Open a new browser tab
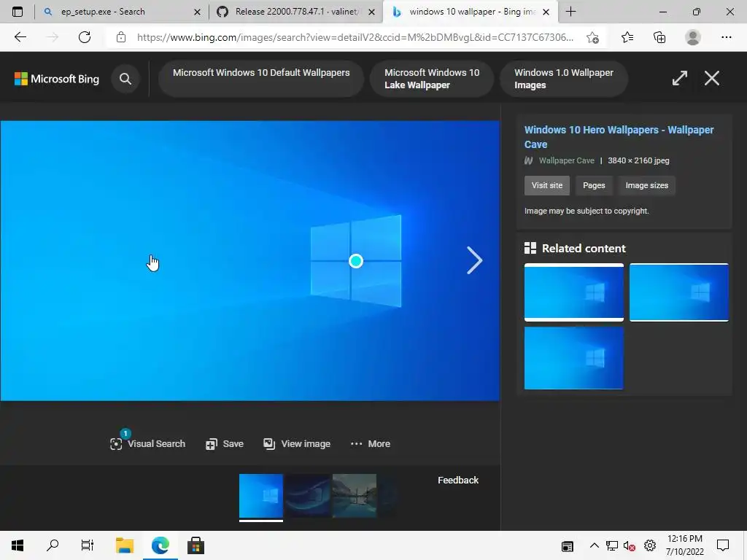This screenshot has height=560, width=747. [x=570, y=12]
